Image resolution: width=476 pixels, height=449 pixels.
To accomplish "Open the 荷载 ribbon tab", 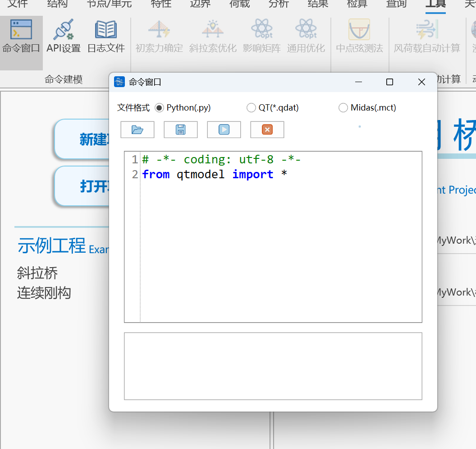I will [x=239, y=4].
